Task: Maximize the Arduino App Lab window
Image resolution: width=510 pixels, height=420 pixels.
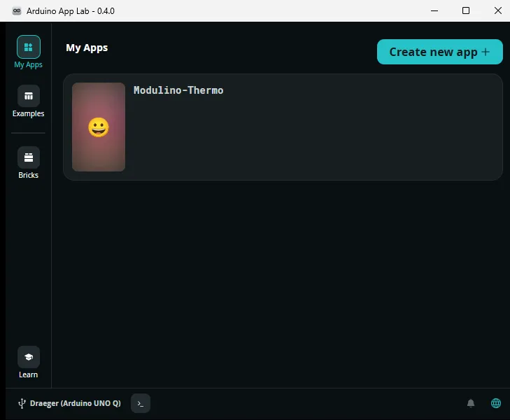Action: point(466,10)
